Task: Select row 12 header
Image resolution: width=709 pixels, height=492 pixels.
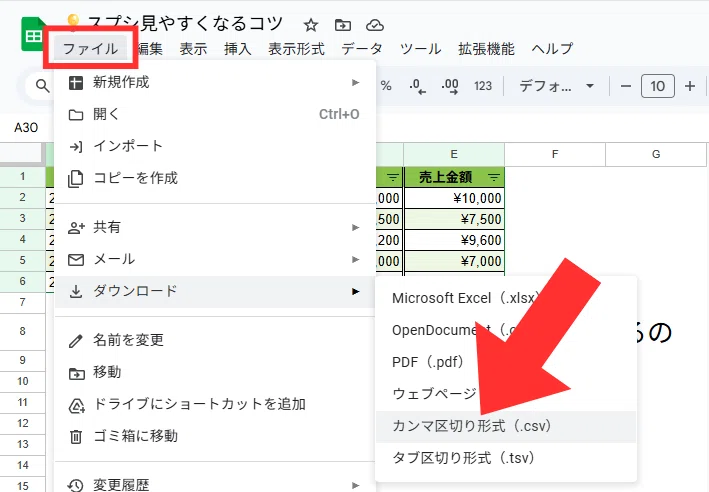Action: 23,423
